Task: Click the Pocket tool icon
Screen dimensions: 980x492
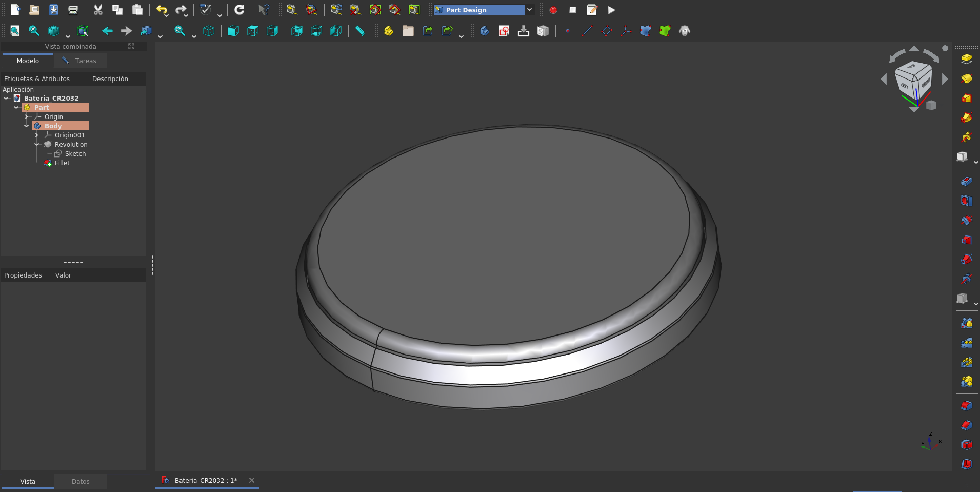Action: pyautogui.click(x=966, y=181)
